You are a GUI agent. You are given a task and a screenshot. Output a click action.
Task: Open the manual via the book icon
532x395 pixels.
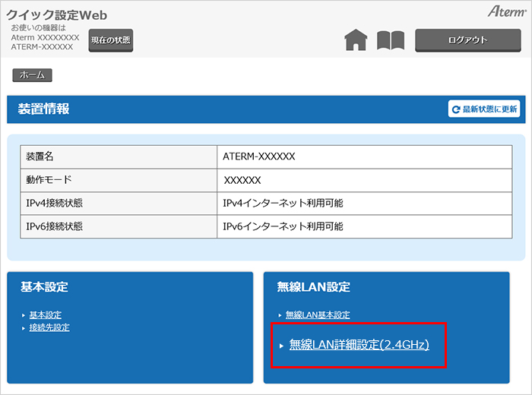[391, 40]
